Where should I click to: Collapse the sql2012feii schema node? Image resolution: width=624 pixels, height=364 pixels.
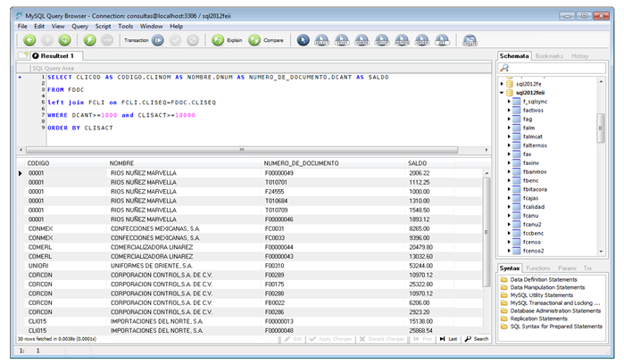click(502, 93)
